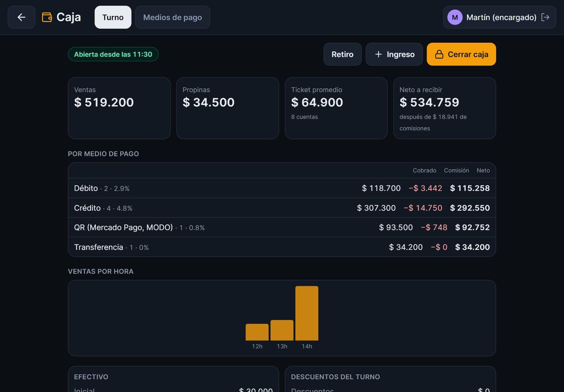This screenshot has height=392, width=564.
Task: Open the Medios de pago tab
Action: [x=172, y=17]
